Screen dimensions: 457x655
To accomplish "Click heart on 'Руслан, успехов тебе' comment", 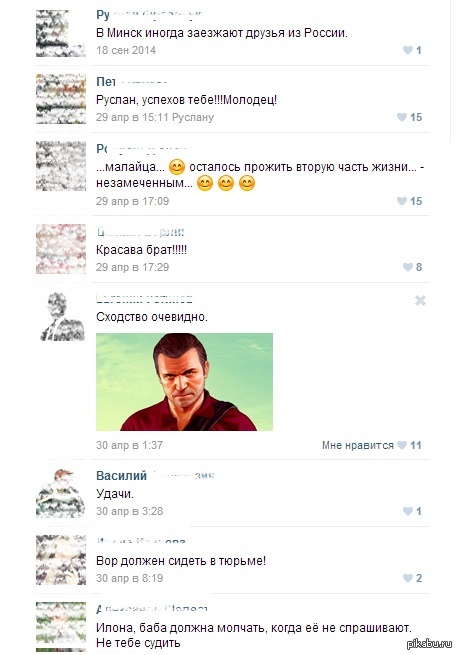I will coord(402,117).
